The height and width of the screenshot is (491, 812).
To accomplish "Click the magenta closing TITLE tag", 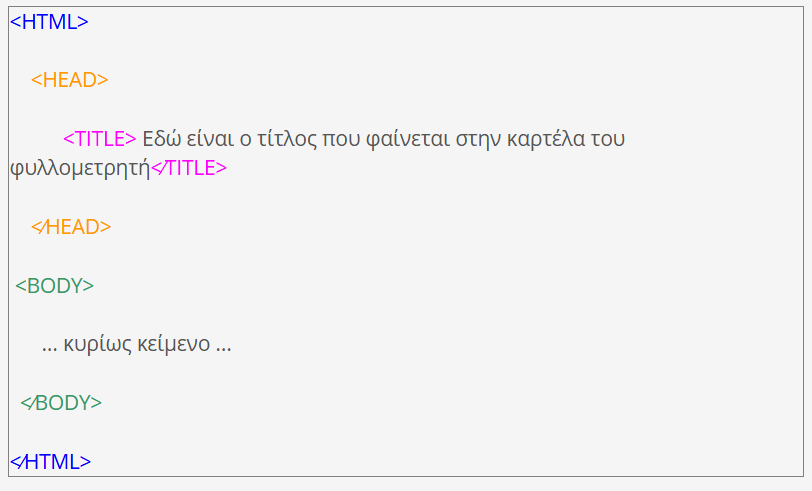I will 188,168.
